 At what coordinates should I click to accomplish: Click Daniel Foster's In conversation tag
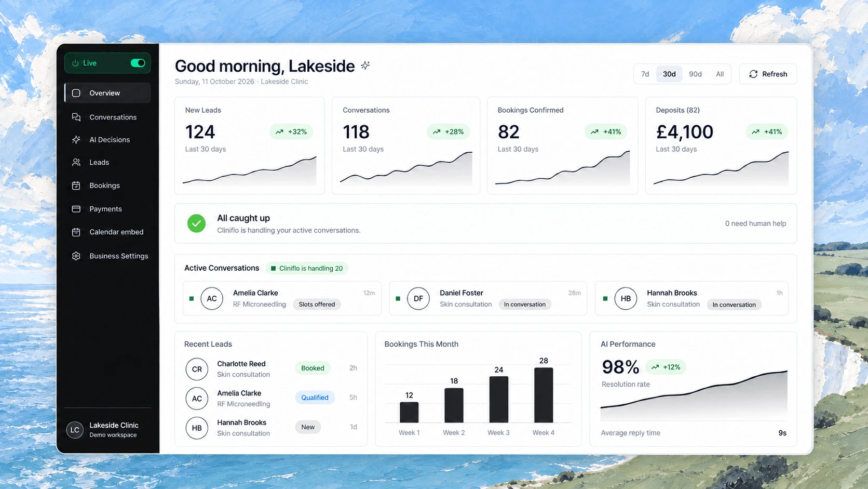524,305
